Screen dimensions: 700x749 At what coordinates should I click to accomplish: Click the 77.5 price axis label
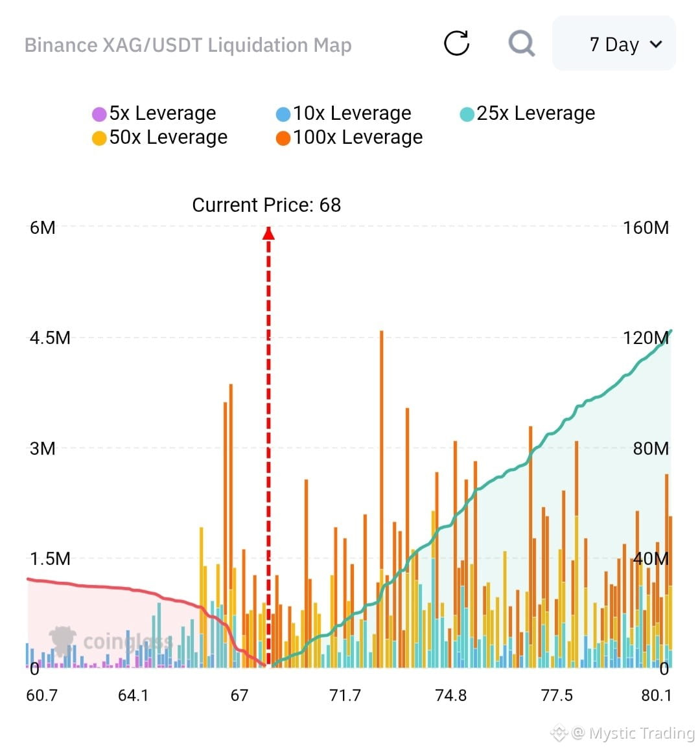557,695
